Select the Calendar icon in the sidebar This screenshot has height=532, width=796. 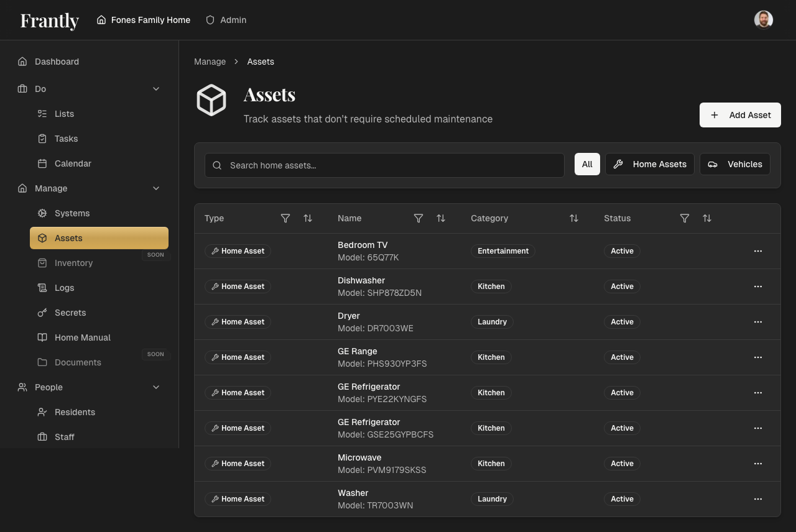click(41, 163)
